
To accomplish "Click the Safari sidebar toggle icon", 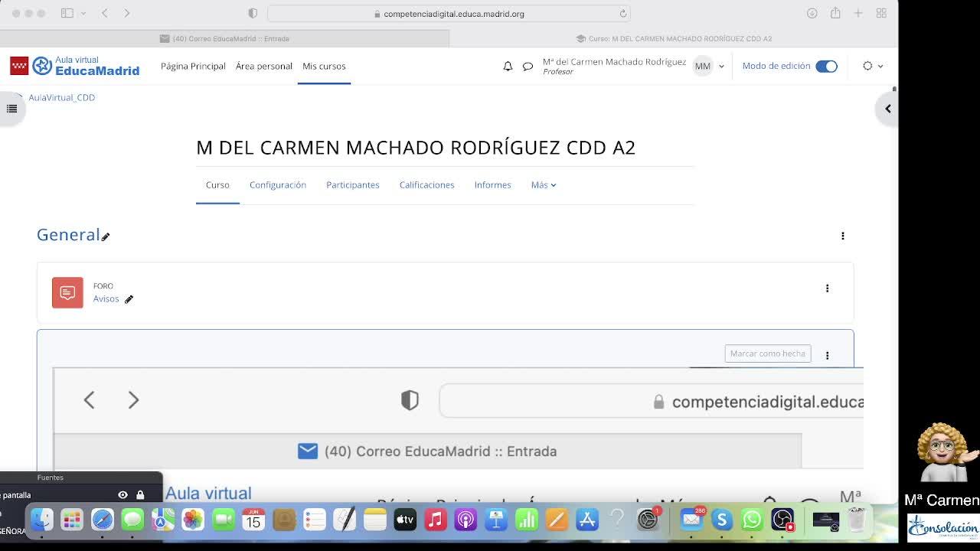I will point(67,13).
